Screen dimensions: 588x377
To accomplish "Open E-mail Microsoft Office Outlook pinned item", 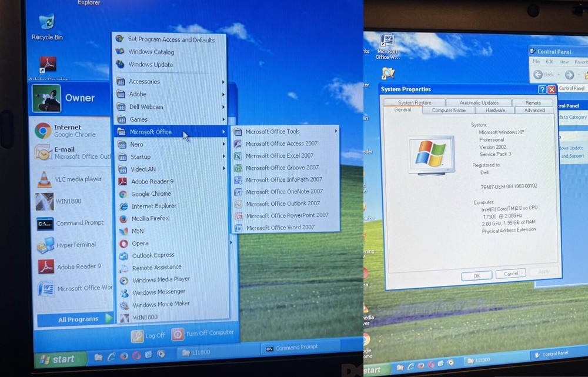I will tap(72, 153).
